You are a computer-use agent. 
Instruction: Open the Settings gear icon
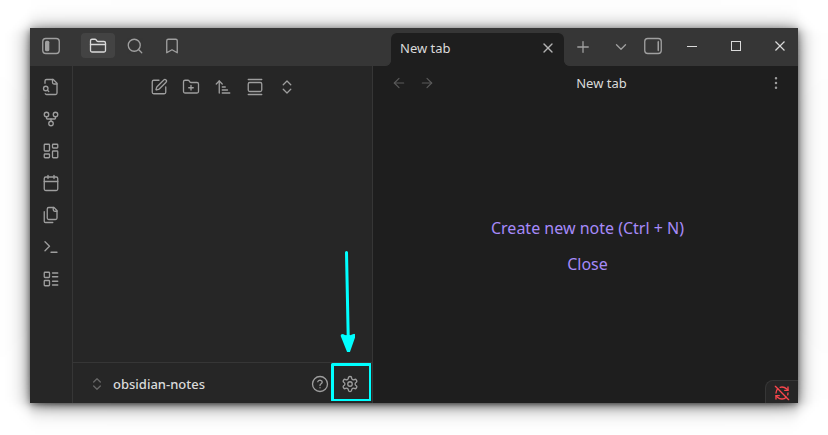350,384
